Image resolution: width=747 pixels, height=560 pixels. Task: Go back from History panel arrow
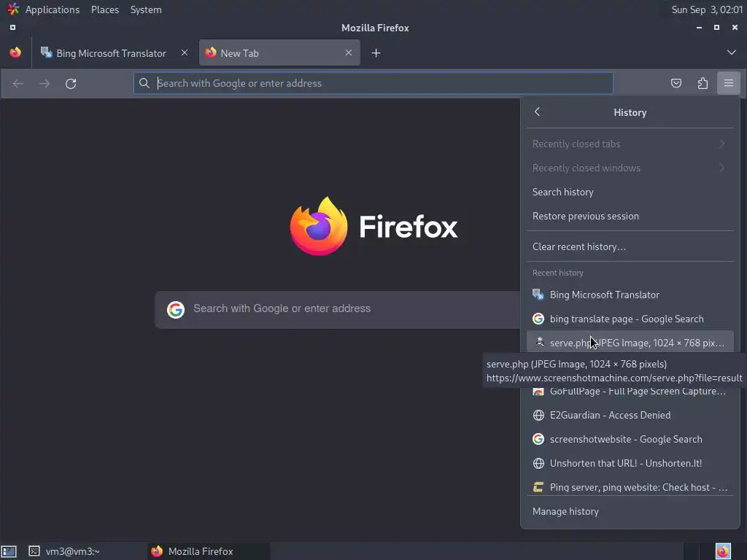538,112
